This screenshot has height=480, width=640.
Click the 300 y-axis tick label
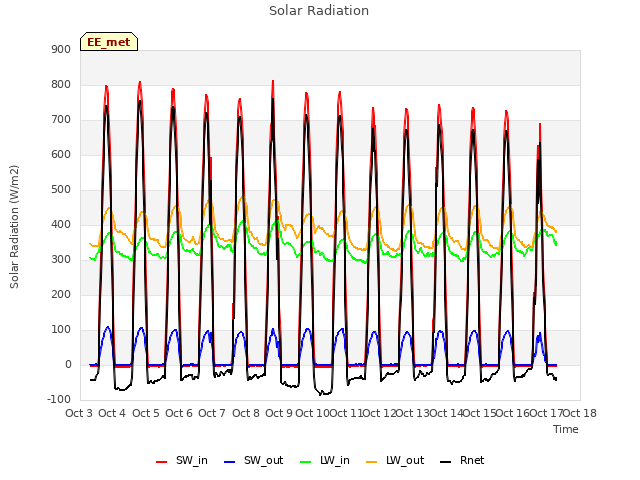pos(61,259)
